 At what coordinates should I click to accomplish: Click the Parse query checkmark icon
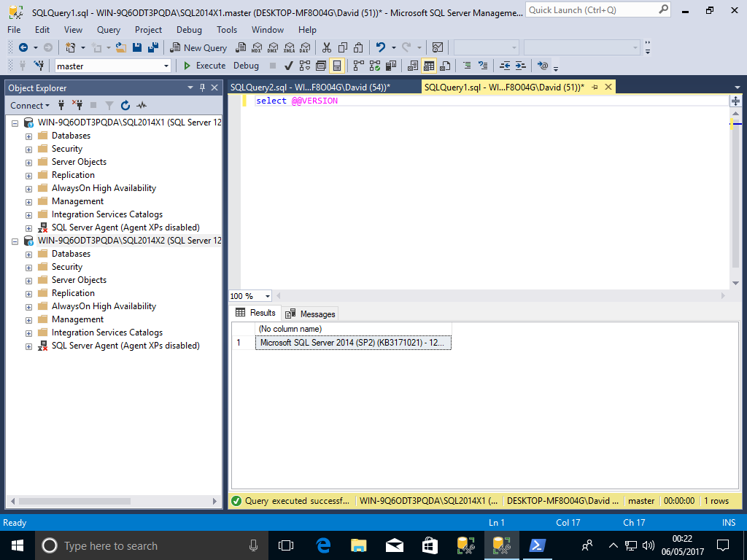pyautogui.click(x=289, y=66)
